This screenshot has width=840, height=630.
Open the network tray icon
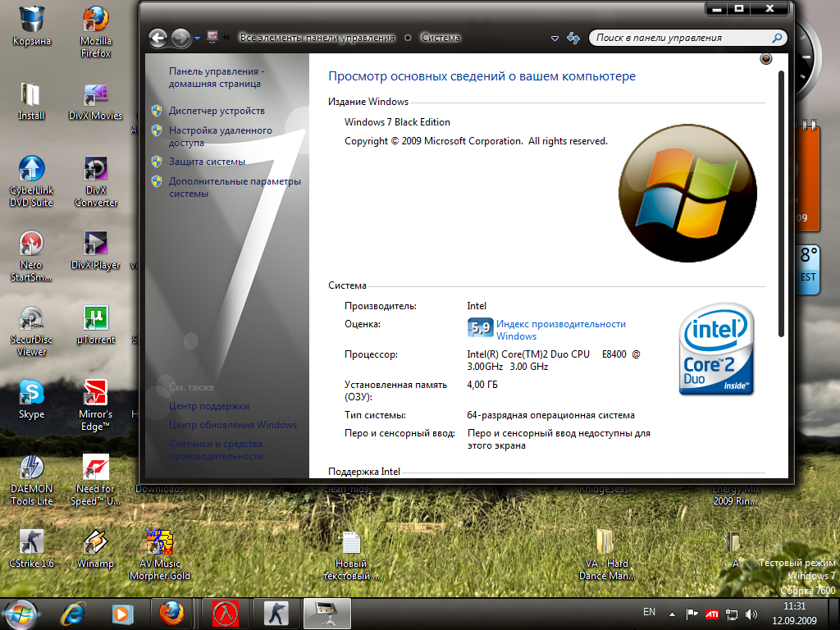(731, 614)
